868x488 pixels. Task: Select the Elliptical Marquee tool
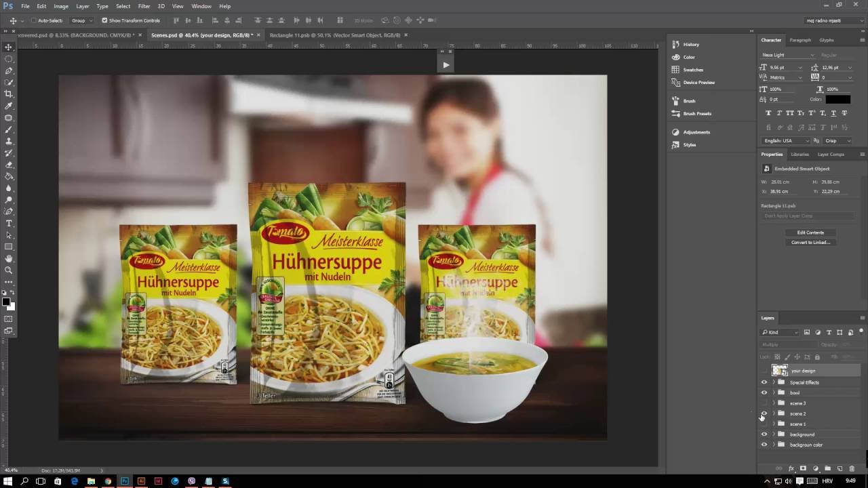coord(9,59)
